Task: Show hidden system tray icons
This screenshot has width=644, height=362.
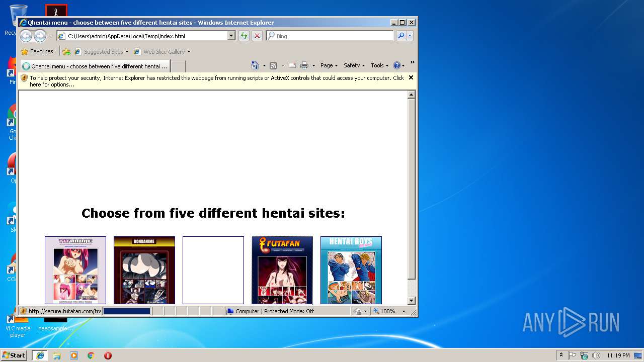Action: click(x=561, y=355)
